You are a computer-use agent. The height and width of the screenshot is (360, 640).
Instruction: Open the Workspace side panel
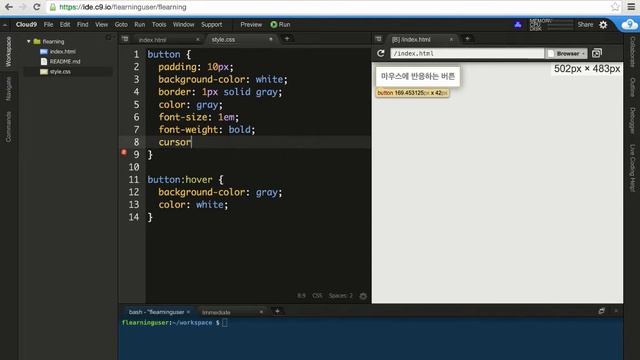[8, 51]
